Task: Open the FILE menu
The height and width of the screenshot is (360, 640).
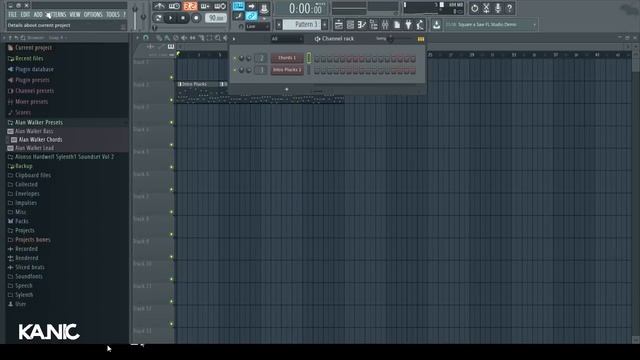Action: [x=12, y=15]
